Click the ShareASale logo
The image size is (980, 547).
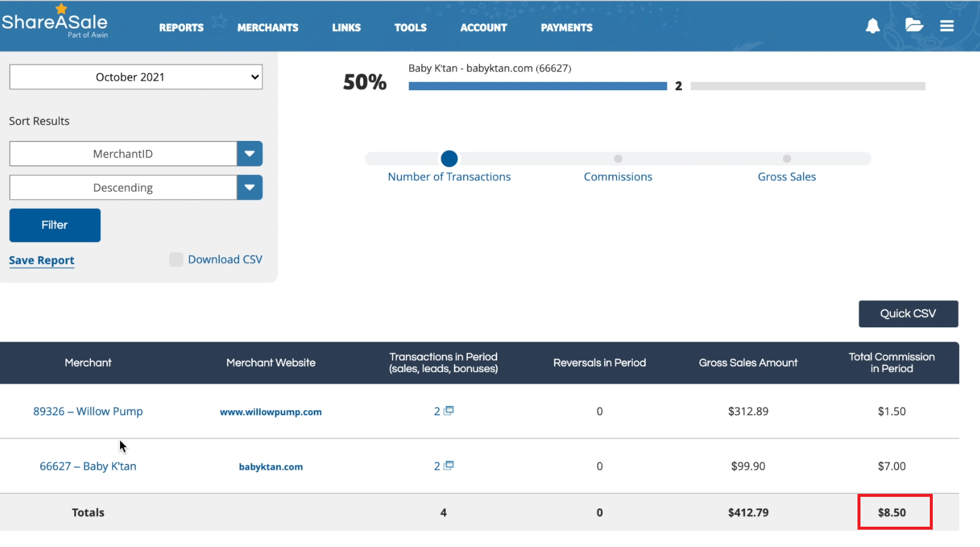click(55, 21)
